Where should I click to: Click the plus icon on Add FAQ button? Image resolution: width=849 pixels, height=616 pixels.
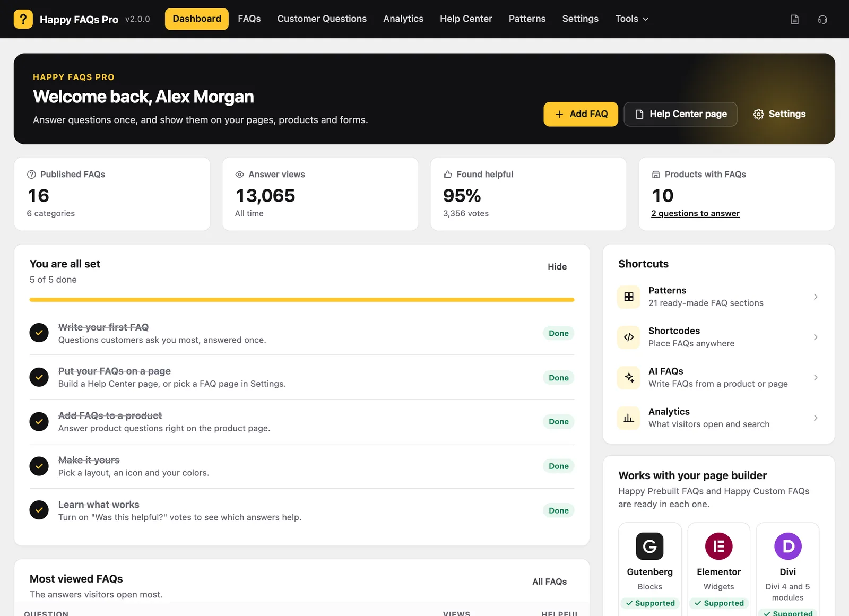tap(559, 114)
